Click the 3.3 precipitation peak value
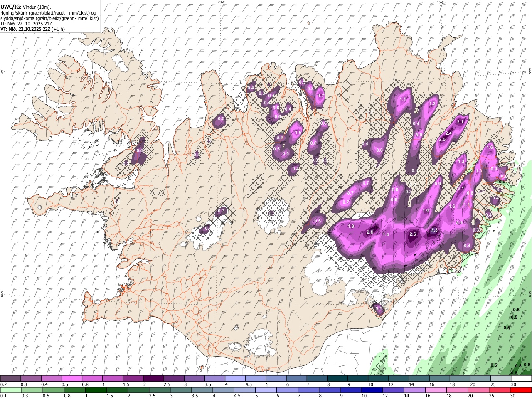Image resolution: width=532 pixels, height=399 pixels. click(x=434, y=230)
